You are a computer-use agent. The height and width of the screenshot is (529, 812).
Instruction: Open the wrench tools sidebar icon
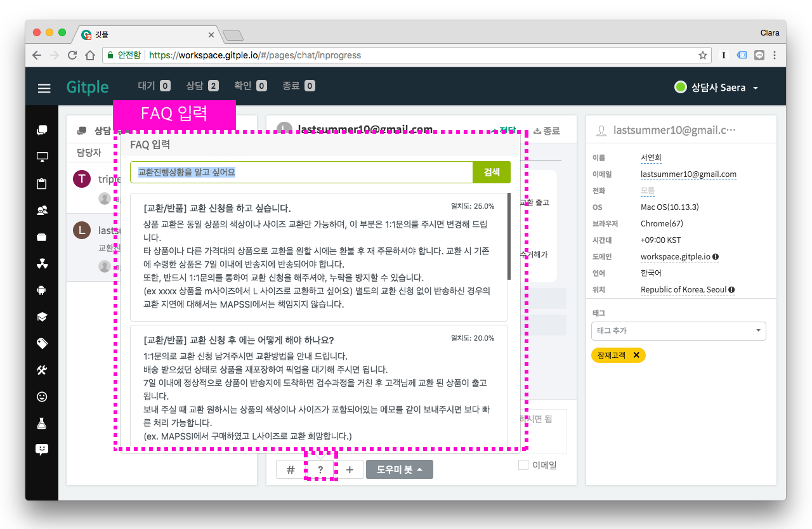click(x=42, y=370)
